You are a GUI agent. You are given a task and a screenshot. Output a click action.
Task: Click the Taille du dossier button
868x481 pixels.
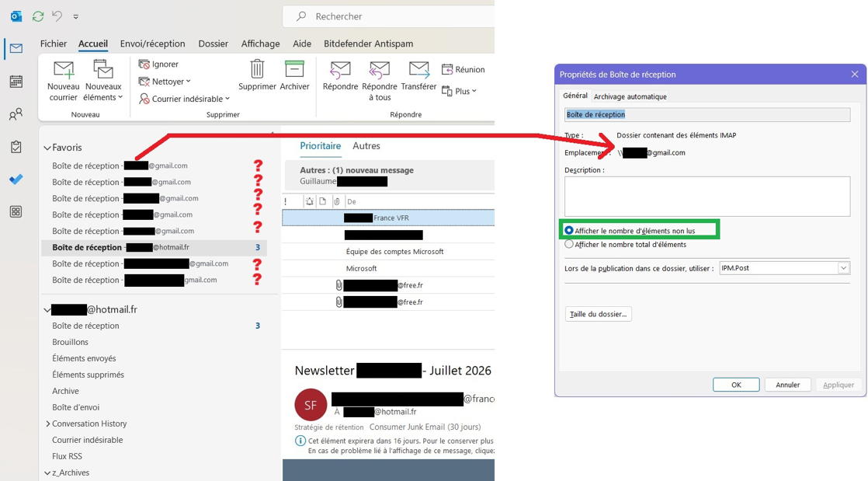[x=598, y=314]
